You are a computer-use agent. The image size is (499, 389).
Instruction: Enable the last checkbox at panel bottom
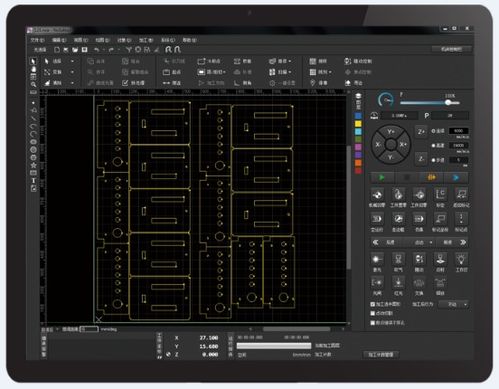(x=373, y=323)
